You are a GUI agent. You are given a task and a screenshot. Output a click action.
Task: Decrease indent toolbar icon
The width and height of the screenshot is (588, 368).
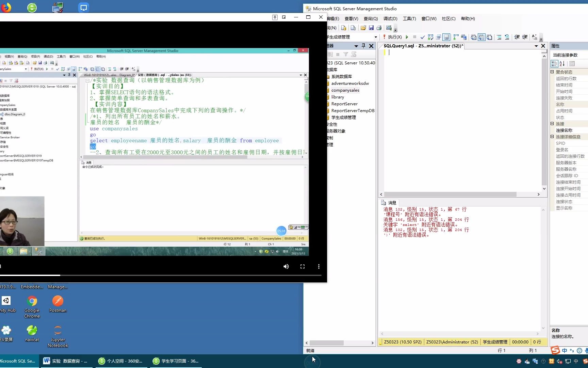pos(517,37)
